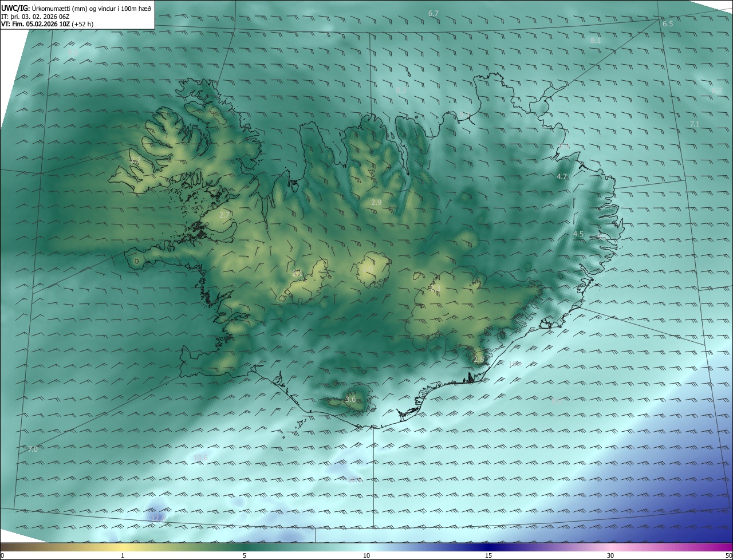This screenshot has height=560, width=733.
Task: Select the 8.1 value label
Action: coord(596,41)
